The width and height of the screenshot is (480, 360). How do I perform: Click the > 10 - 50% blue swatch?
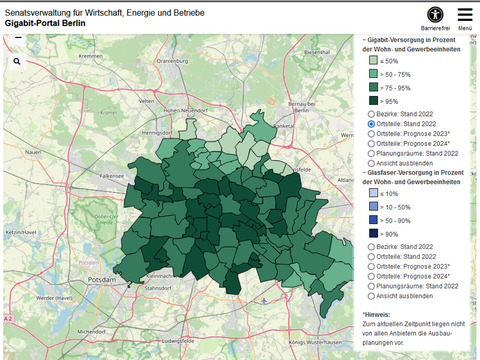pos(373,206)
